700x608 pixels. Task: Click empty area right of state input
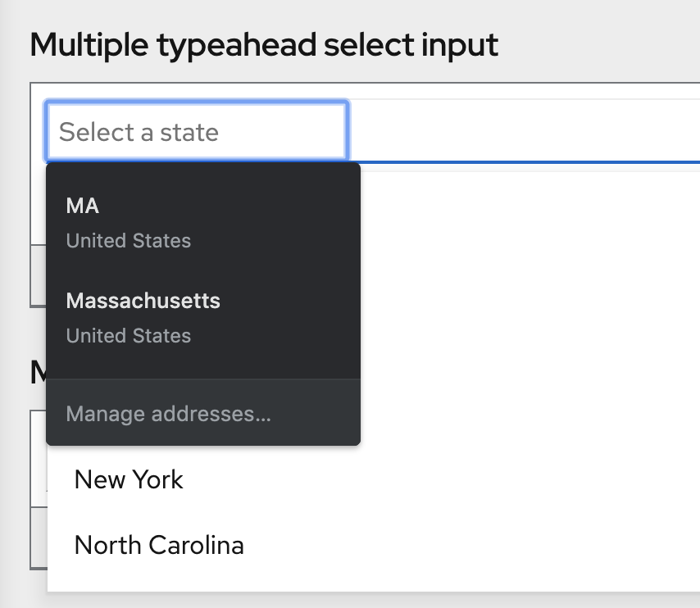[525, 132]
